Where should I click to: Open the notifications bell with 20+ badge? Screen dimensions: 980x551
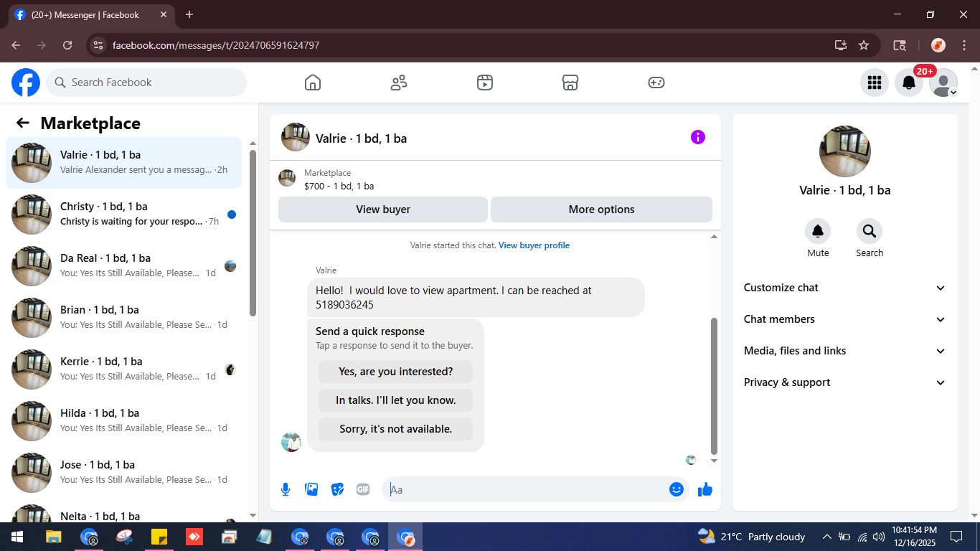coord(909,83)
